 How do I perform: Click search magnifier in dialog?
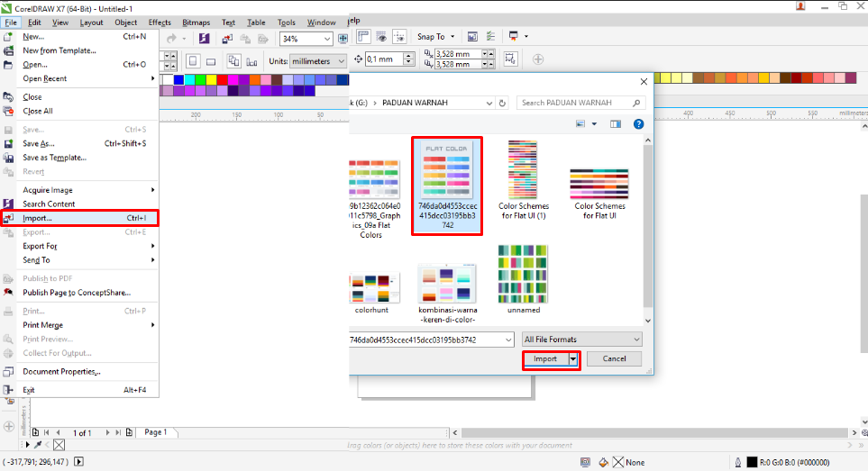click(x=636, y=103)
